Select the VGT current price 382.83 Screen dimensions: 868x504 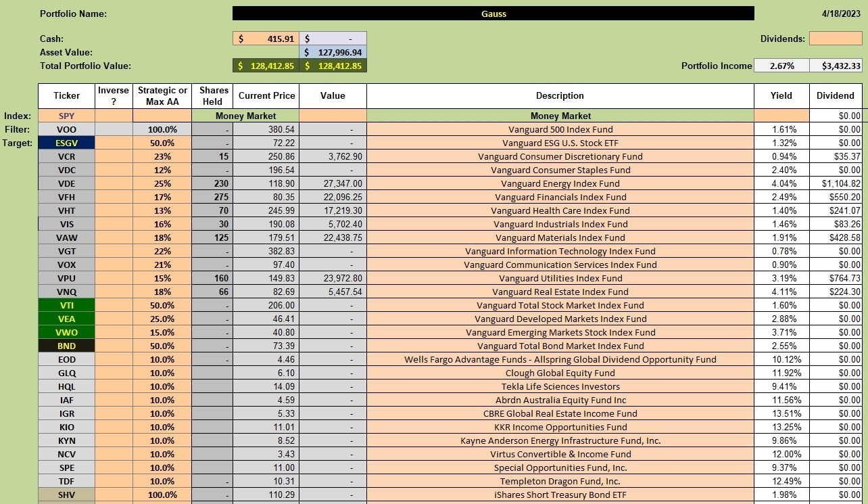(266, 251)
